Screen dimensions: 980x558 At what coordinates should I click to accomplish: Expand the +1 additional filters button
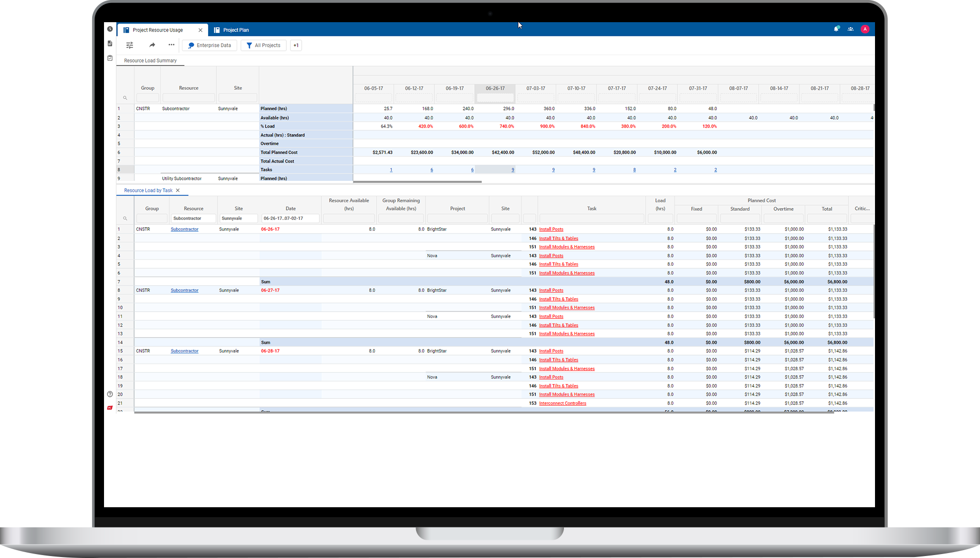pos(296,45)
